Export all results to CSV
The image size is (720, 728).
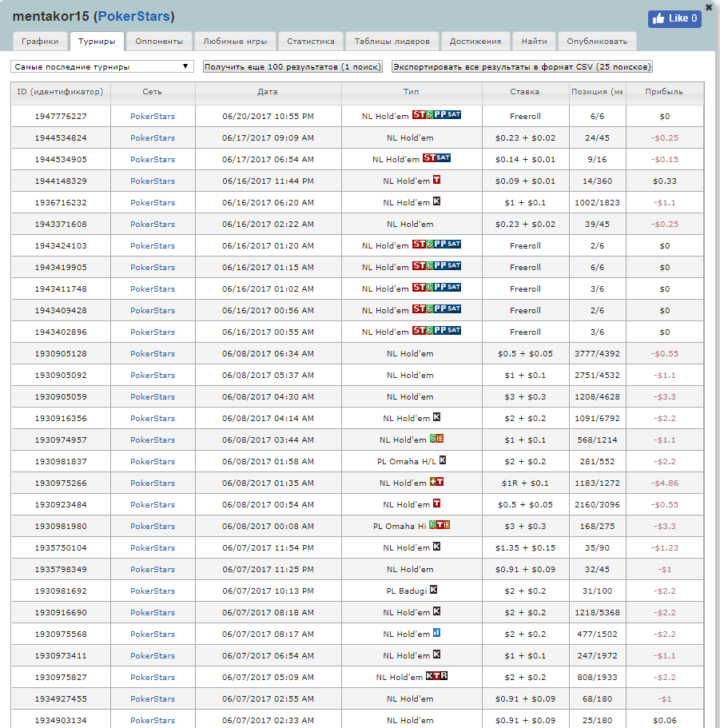click(523, 66)
